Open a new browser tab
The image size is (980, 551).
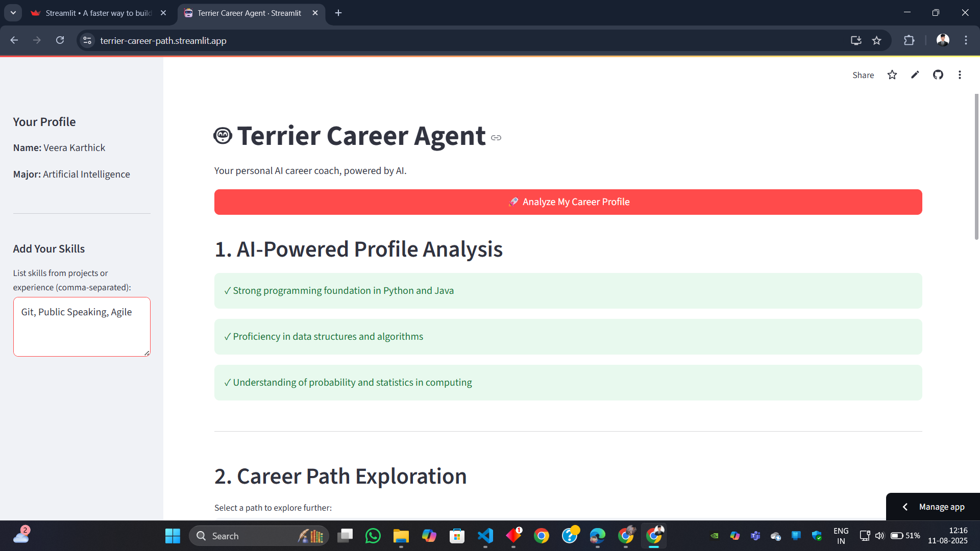click(338, 13)
